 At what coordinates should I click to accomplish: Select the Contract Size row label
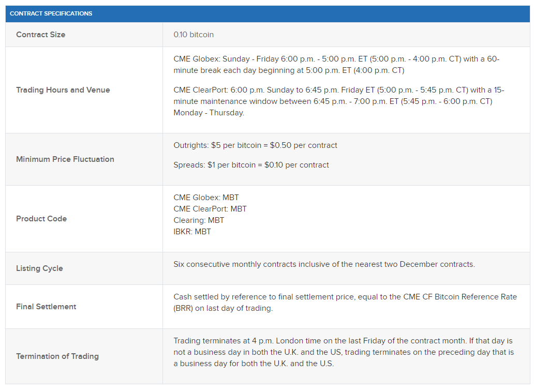[40, 35]
